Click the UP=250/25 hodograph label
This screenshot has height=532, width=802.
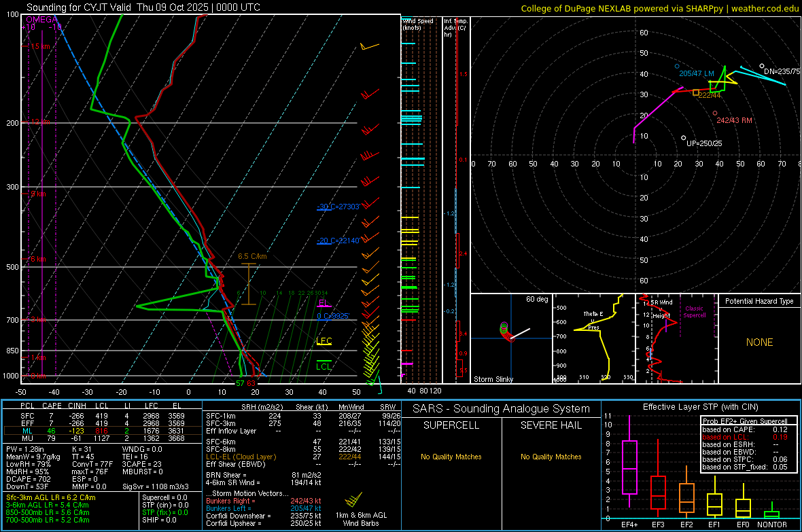704,143
